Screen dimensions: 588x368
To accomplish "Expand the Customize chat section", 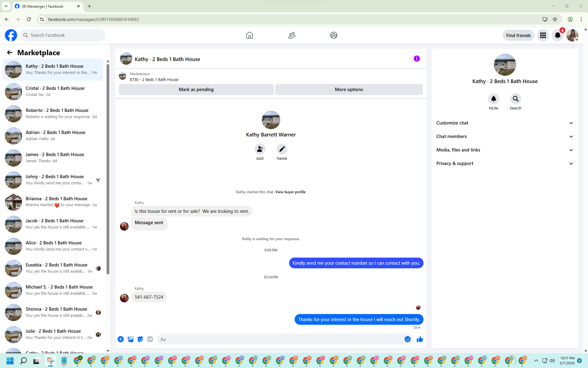I will pyautogui.click(x=504, y=123).
